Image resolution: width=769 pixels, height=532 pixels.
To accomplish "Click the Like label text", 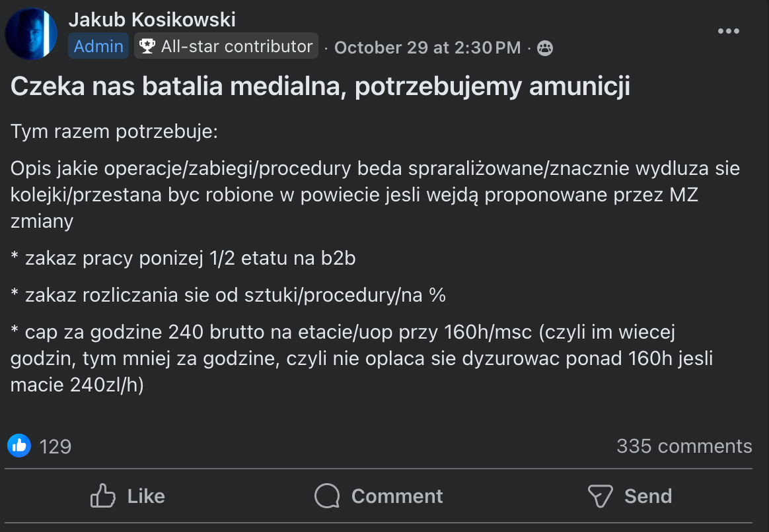I will coord(146,496).
